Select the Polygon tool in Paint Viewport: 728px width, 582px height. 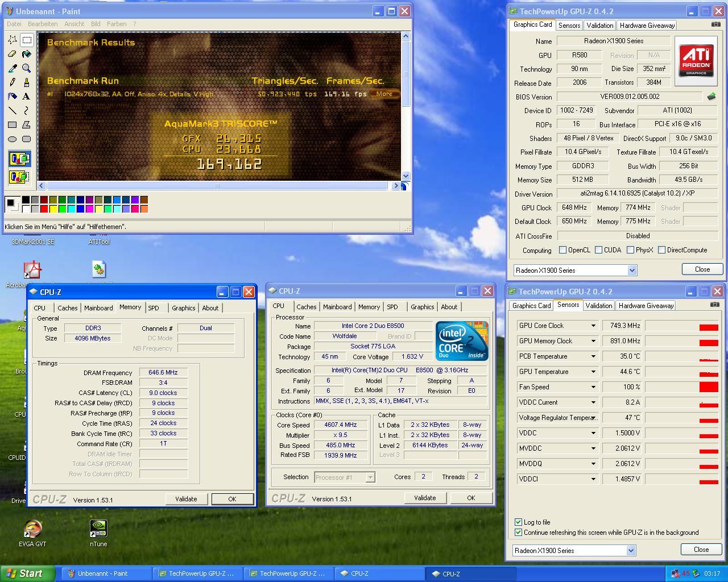coord(26,125)
